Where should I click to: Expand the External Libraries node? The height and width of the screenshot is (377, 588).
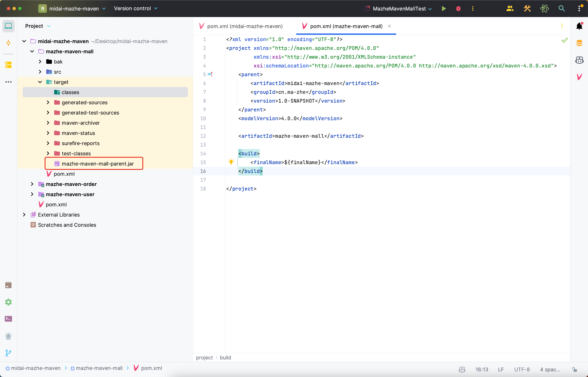point(24,215)
